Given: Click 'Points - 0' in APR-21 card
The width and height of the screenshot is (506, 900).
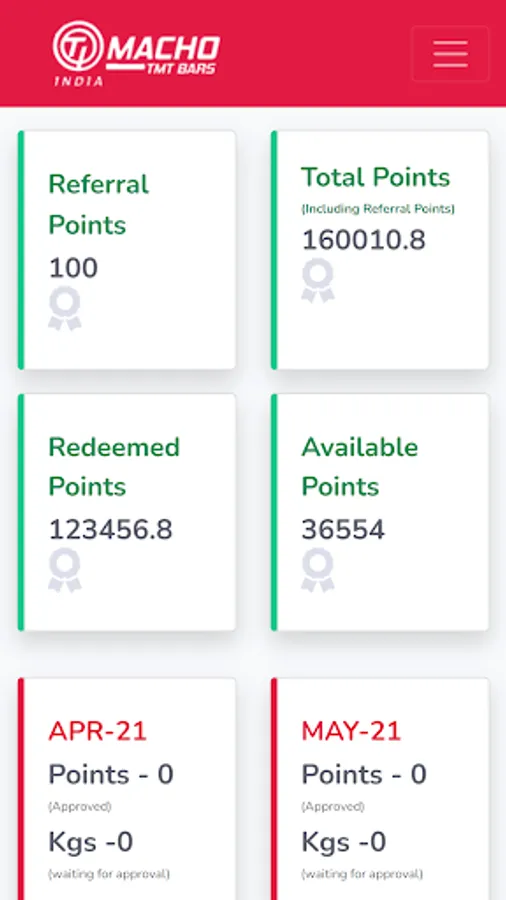Looking at the screenshot, I should 111,774.
